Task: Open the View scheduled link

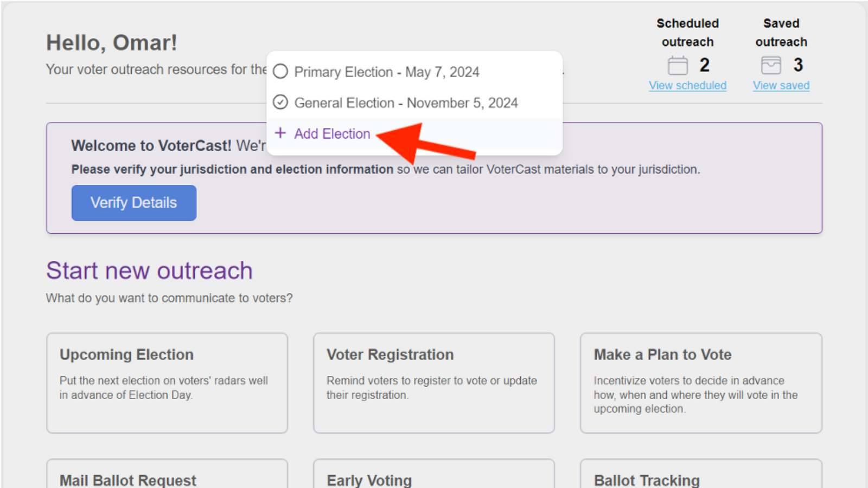Action: pyautogui.click(x=687, y=85)
